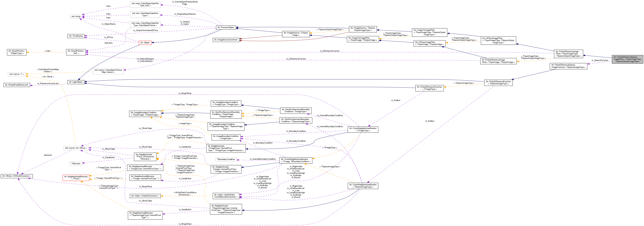Click the m_ObjectName edge label

(x=108, y=24)
